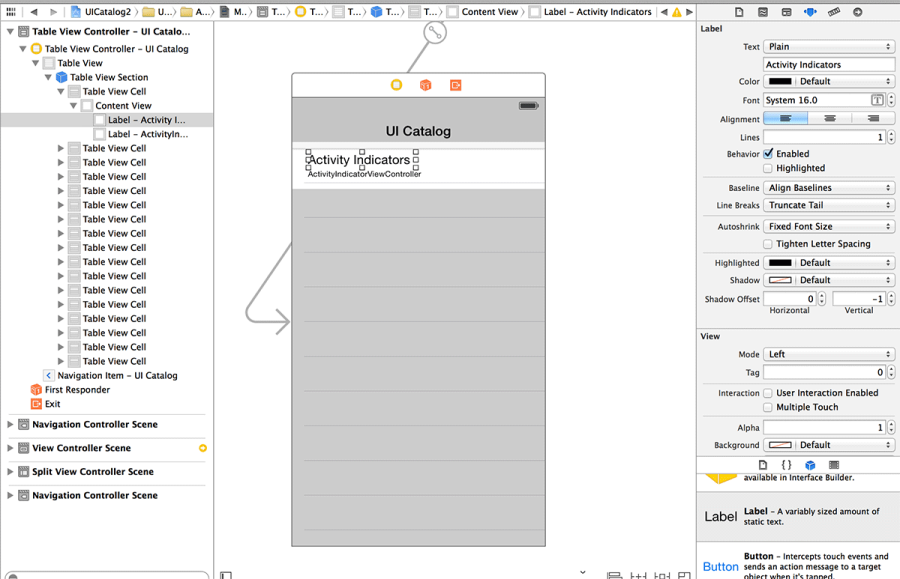Open the Connections inspector
The width and height of the screenshot is (900, 579).
click(x=858, y=12)
